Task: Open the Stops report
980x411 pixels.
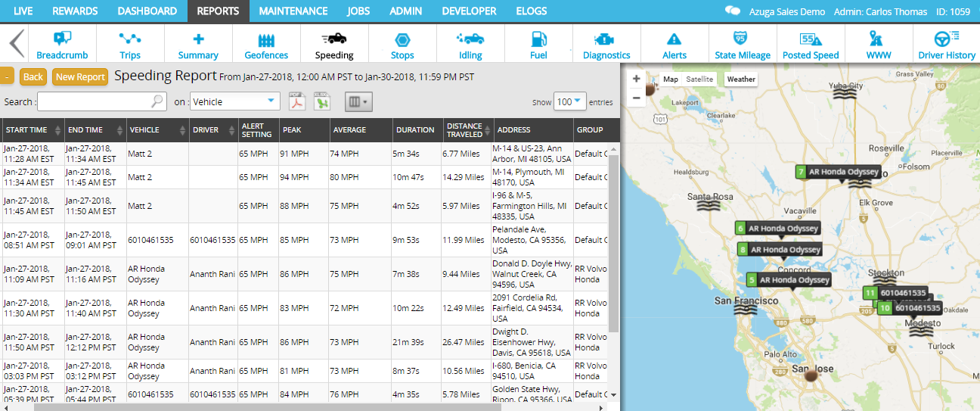Action: tap(402, 45)
